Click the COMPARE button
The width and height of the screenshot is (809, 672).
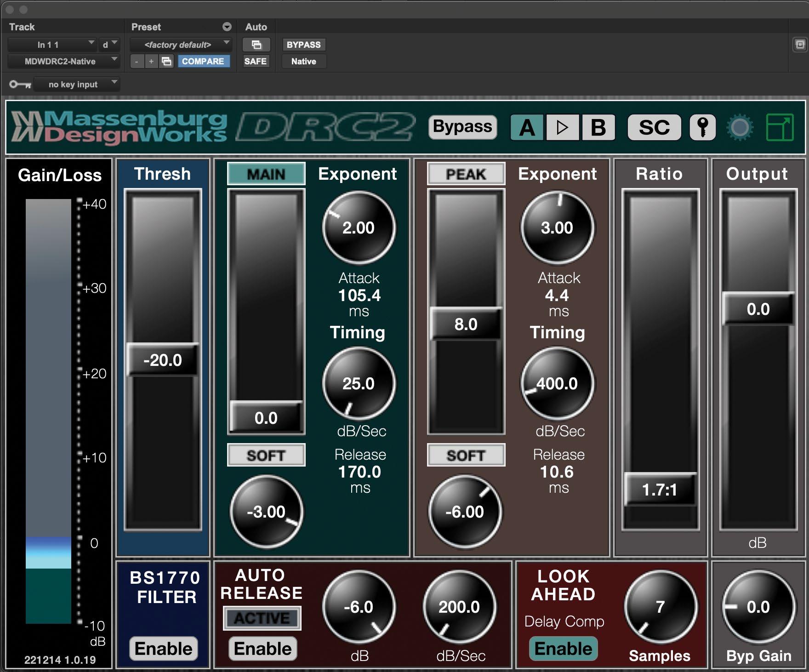(x=203, y=61)
